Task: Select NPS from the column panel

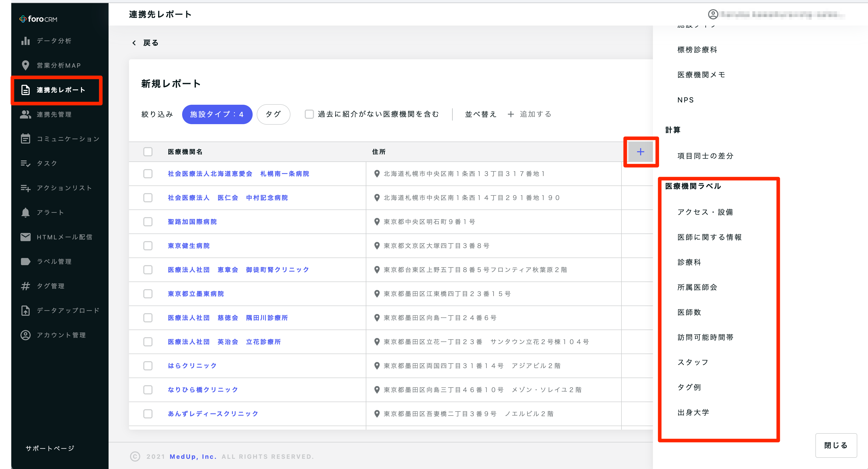Action: (x=686, y=100)
